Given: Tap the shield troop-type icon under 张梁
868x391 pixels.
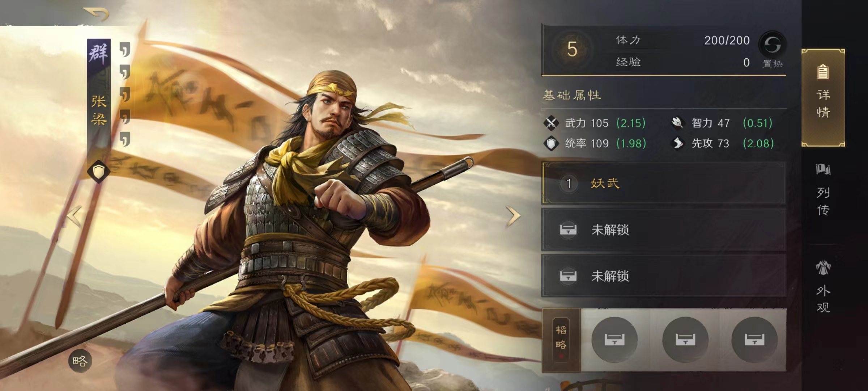Looking at the screenshot, I should (x=99, y=171).
